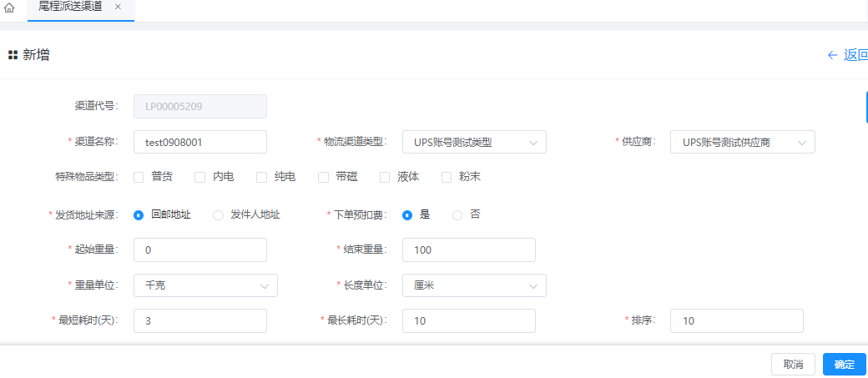
Task: Open the 物流渠道类型 dropdown
Action: [x=474, y=142]
